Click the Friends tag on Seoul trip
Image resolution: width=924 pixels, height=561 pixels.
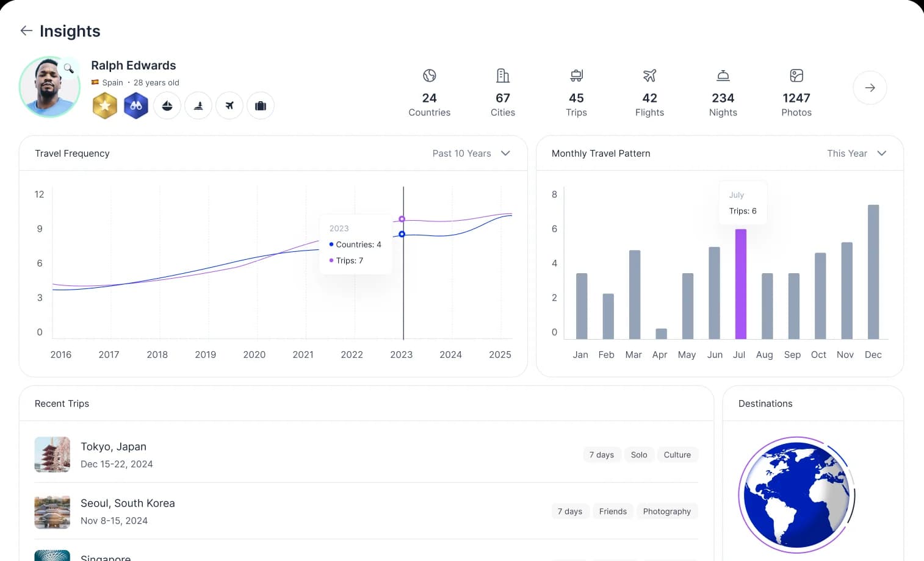613,512
